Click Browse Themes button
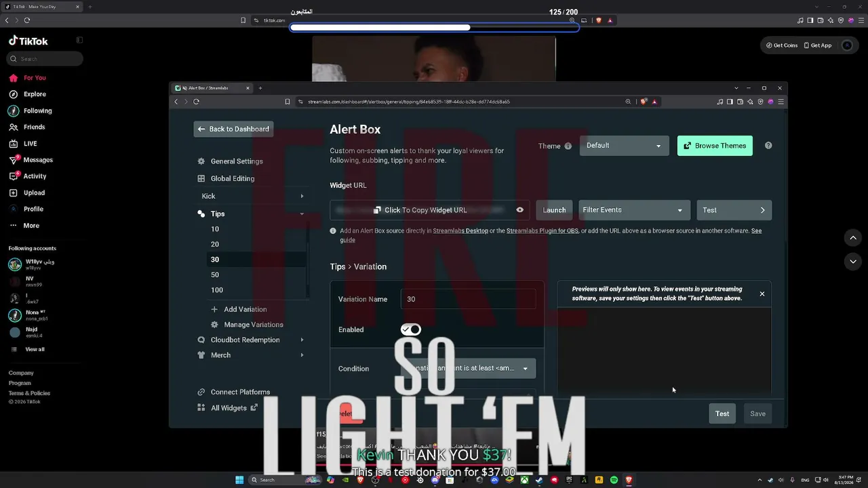868x488 pixels. (715, 146)
